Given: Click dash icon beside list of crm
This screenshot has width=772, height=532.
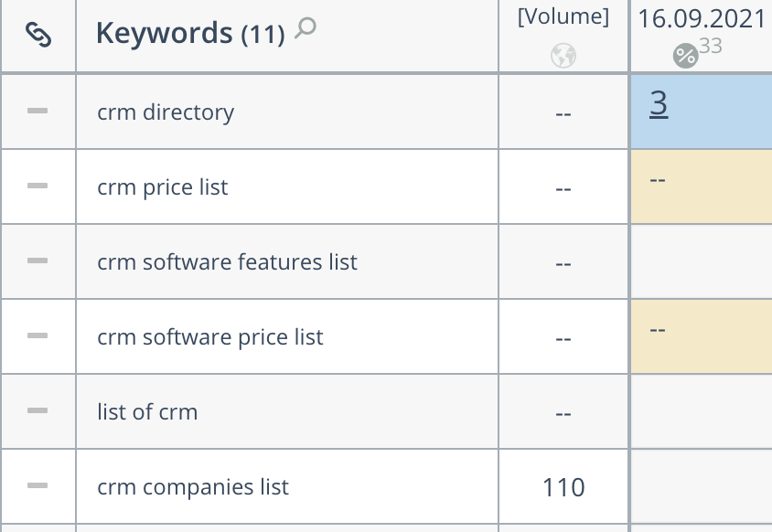Looking at the screenshot, I should [38, 410].
